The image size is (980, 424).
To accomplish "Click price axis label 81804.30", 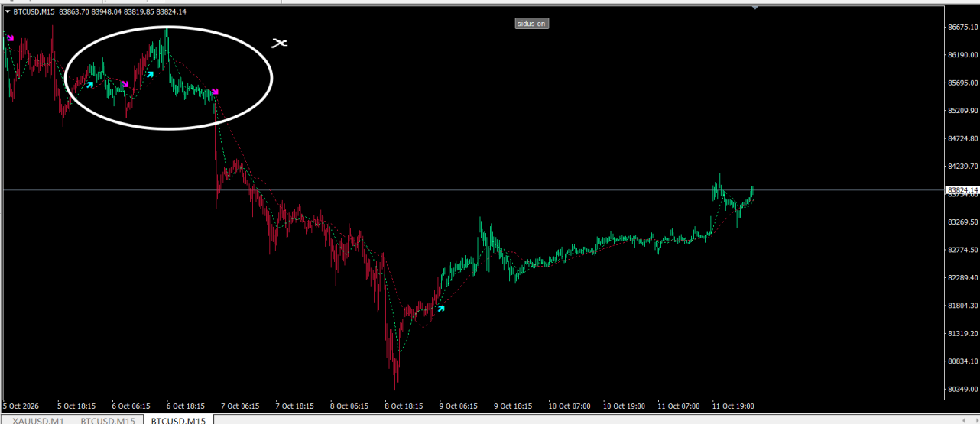I will tap(963, 306).
